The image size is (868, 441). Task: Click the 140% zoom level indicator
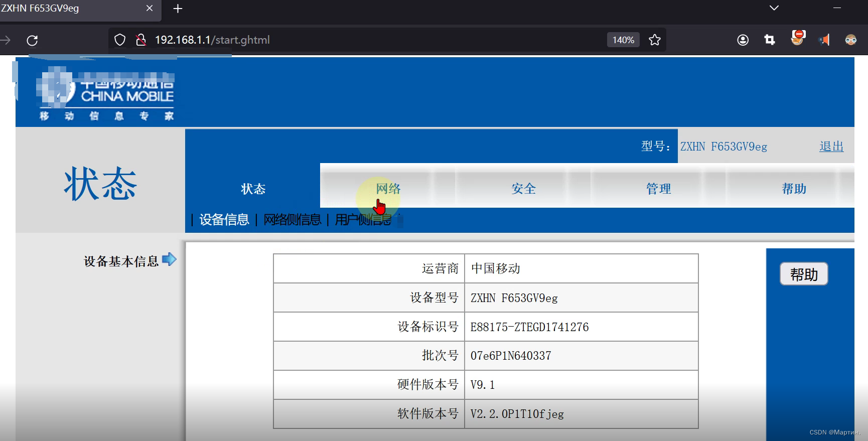(623, 40)
